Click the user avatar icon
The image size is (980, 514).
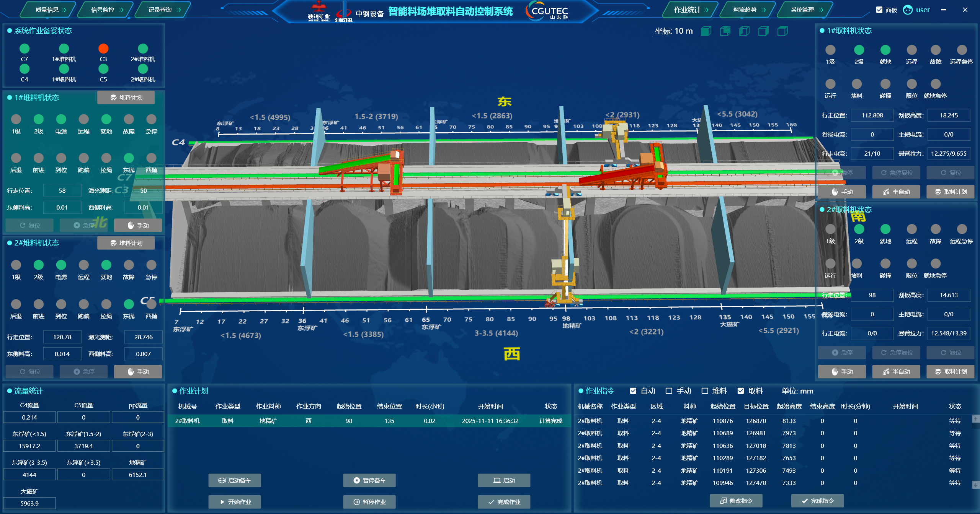point(908,10)
